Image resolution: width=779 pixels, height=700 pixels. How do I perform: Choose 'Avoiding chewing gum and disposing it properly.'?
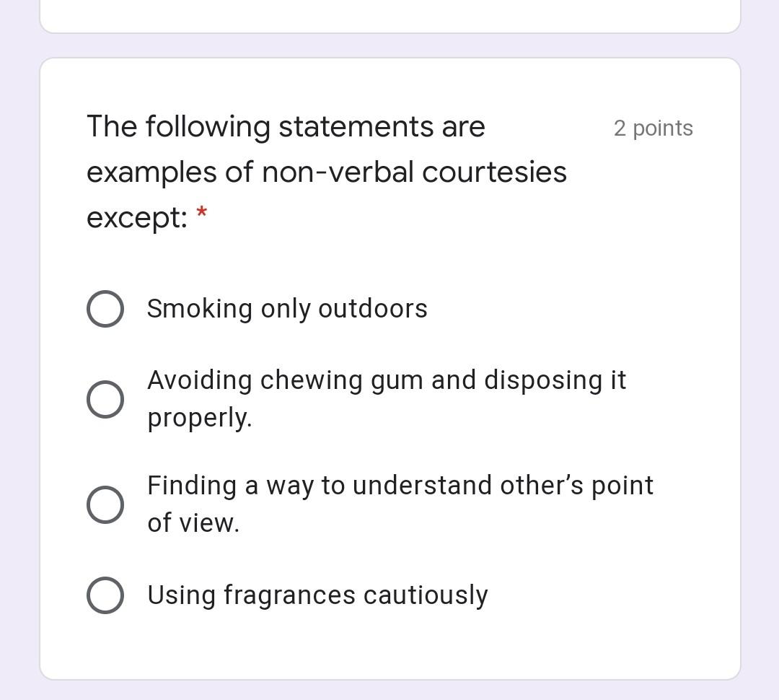pos(105,398)
